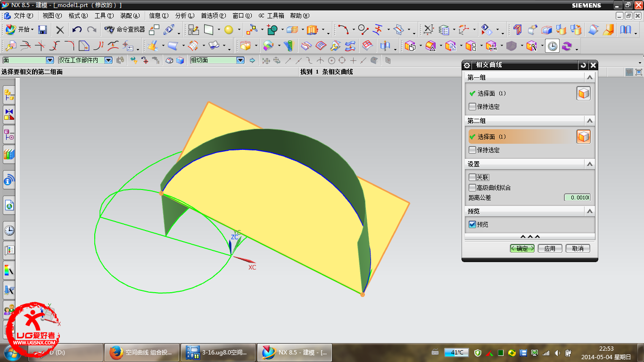This screenshot has width=644, height=362.
Task: Click the datum plane icon
Action: [x=209, y=30]
